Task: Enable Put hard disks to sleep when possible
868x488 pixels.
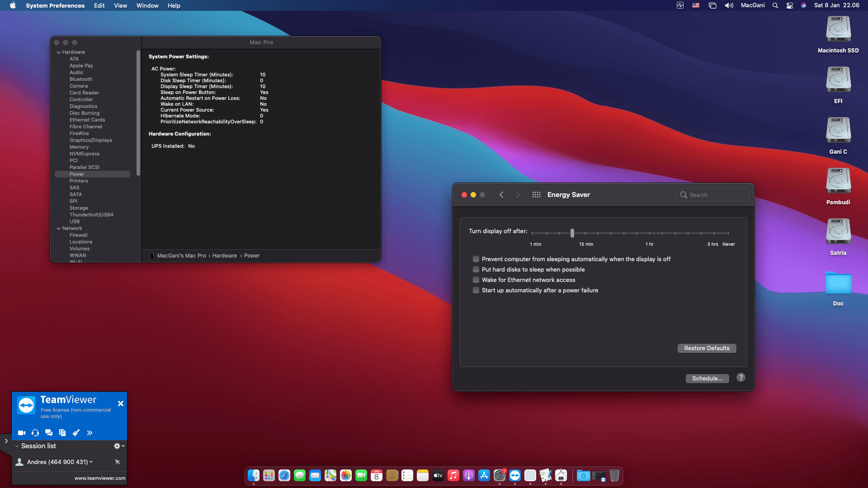Action: point(476,269)
